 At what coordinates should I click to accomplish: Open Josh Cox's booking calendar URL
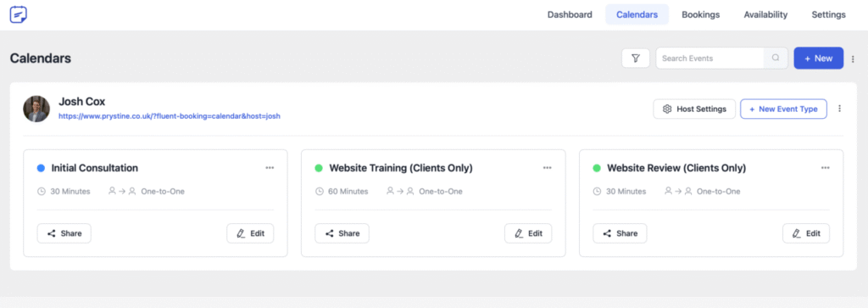pyautogui.click(x=170, y=116)
